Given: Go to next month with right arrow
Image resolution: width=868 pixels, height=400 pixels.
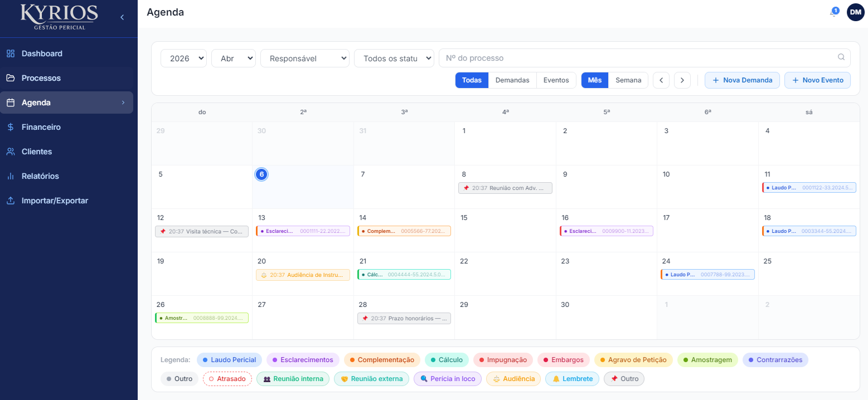Looking at the screenshot, I should coord(682,80).
